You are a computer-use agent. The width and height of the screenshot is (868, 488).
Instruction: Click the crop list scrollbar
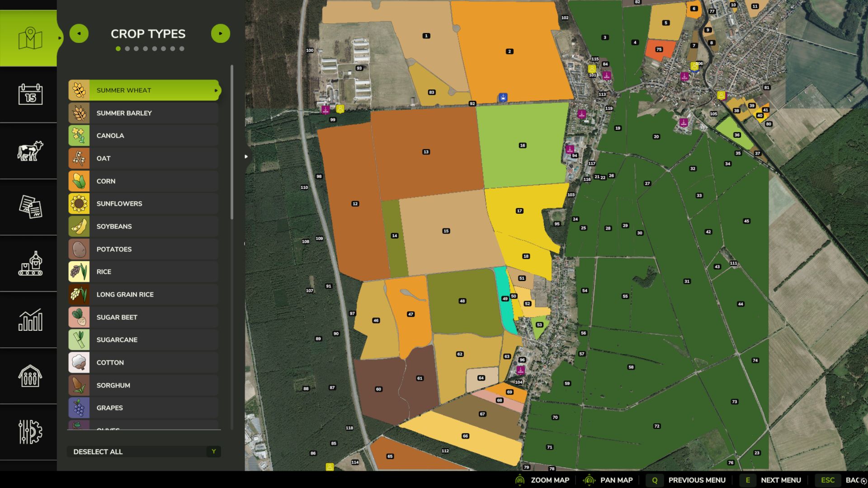232,142
